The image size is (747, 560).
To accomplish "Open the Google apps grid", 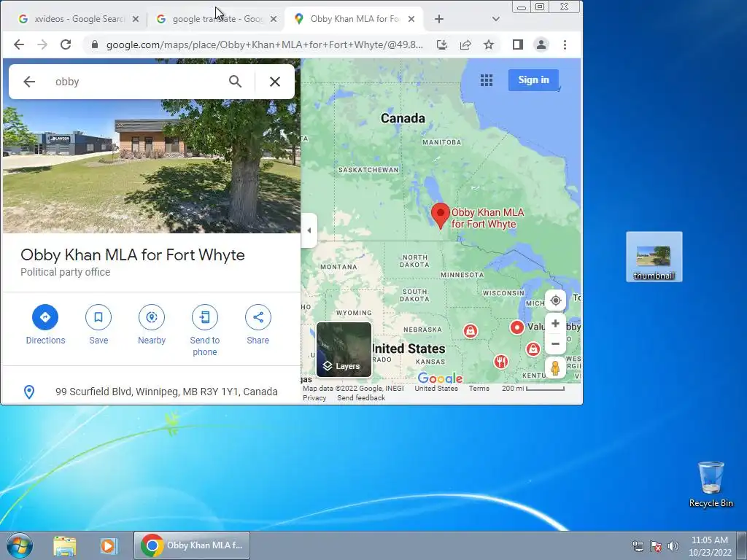I will 487,80.
